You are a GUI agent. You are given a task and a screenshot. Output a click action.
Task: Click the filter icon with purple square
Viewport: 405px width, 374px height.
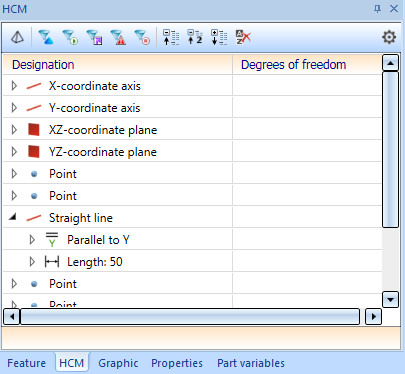(94, 37)
